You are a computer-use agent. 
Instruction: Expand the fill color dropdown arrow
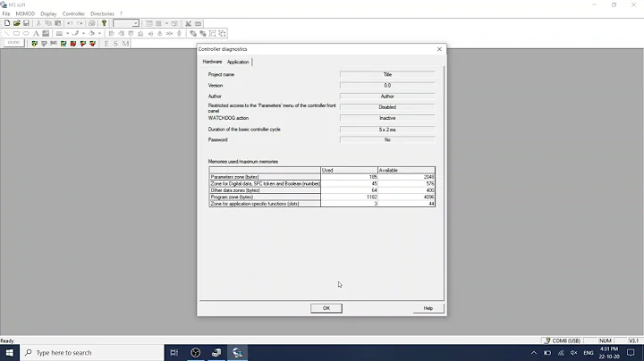pos(99,34)
